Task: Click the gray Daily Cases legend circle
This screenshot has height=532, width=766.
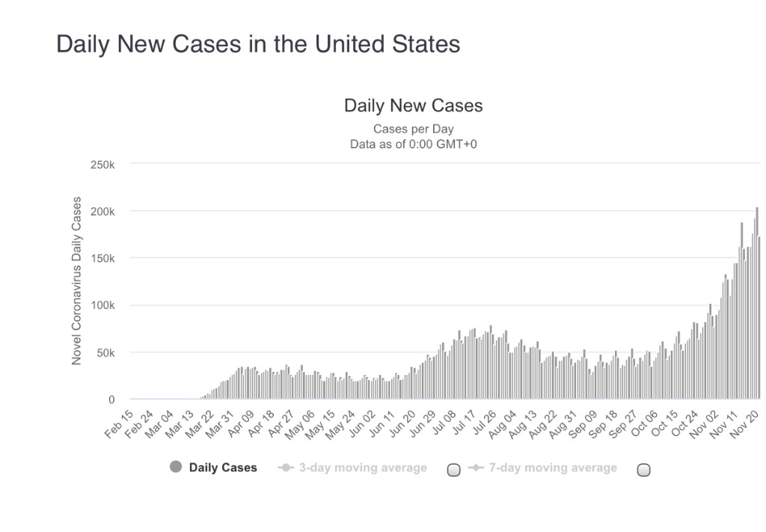Action: [176, 468]
